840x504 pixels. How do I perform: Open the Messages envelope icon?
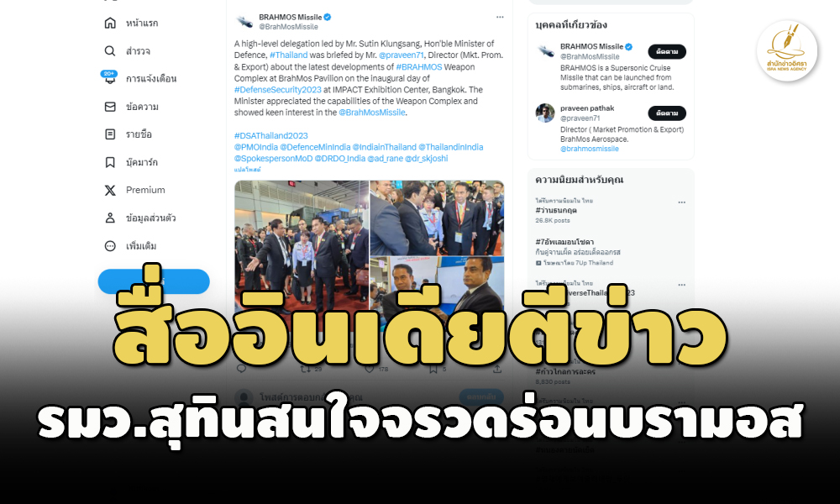(110, 107)
